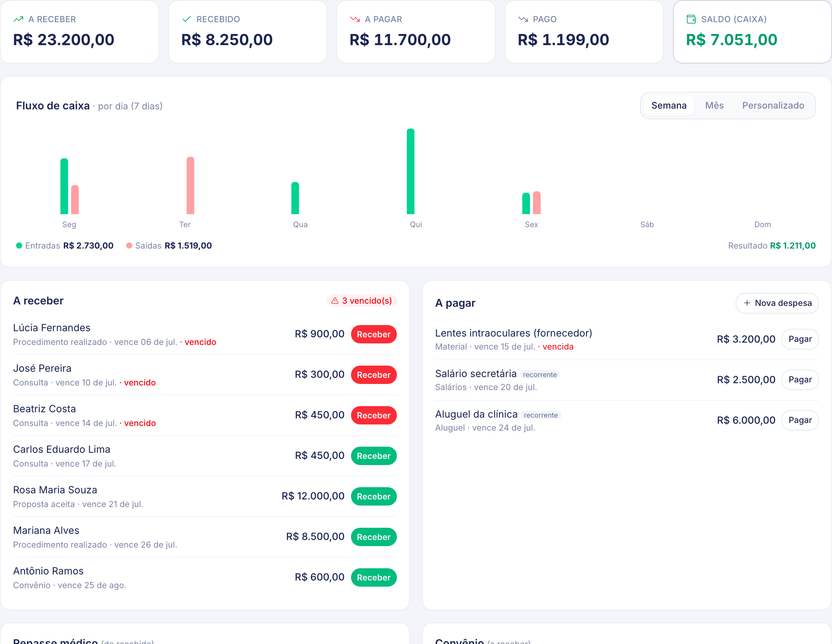Click the warning triangle in 3 vencido(s) badge
Viewport: 832px width, 644px height.
pyautogui.click(x=335, y=301)
